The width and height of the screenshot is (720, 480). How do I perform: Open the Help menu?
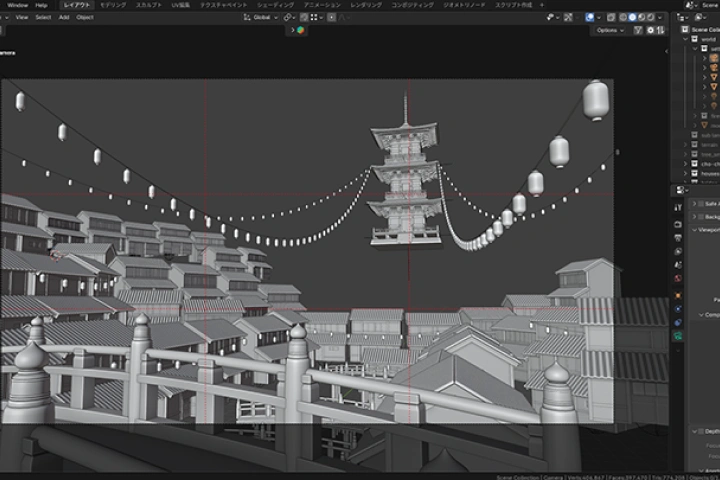point(41,5)
